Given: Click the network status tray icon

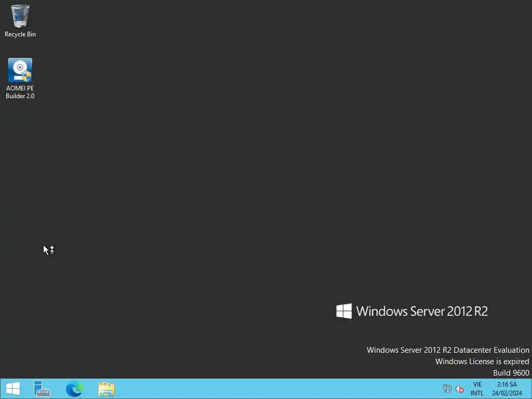Looking at the screenshot, I should pyautogui.click(x=447, y=389).
